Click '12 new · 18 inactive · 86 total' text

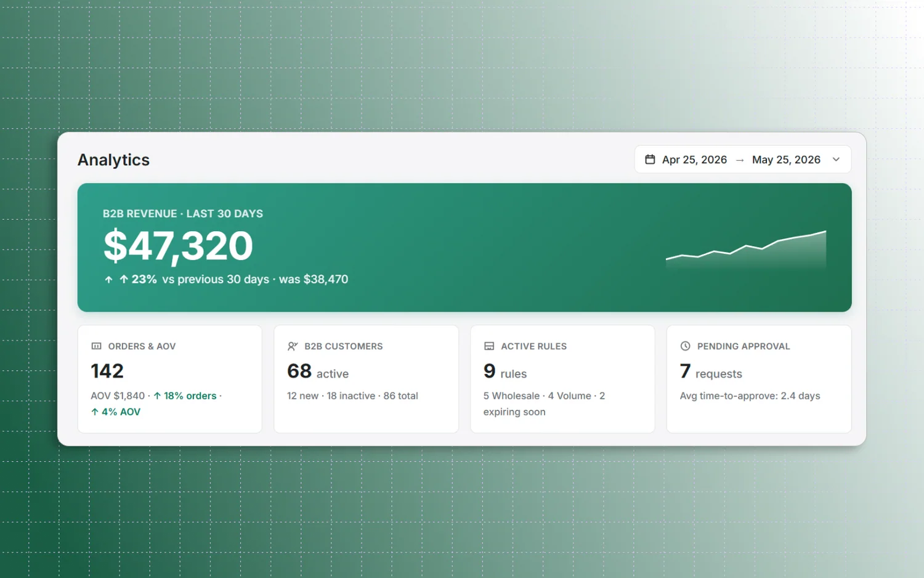click(352, 396)
